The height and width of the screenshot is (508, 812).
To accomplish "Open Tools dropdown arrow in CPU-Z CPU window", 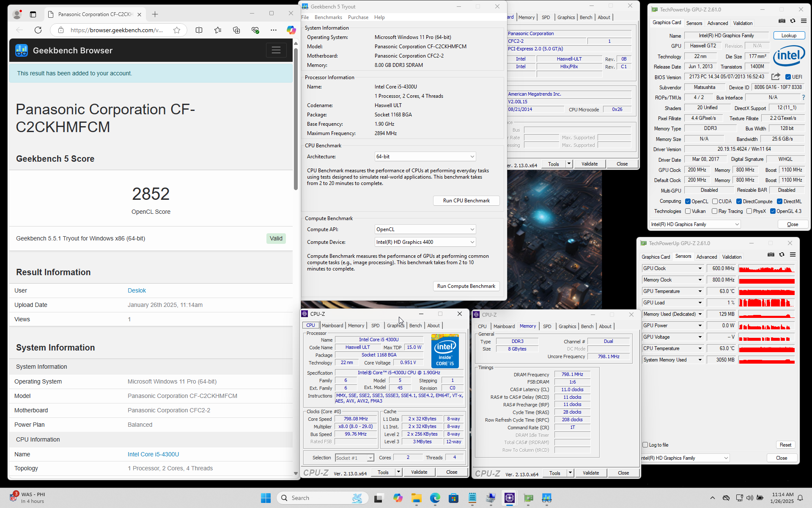I will point(398,472).
